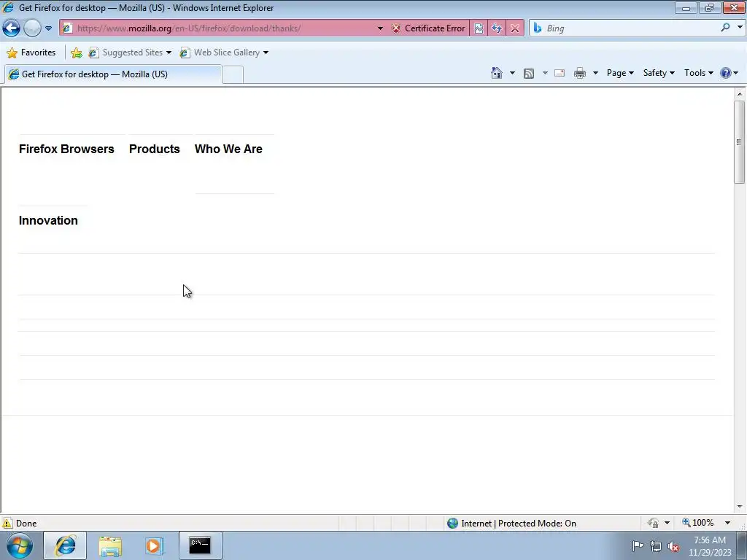Click Internet Explorer taskbar icon

65,545
